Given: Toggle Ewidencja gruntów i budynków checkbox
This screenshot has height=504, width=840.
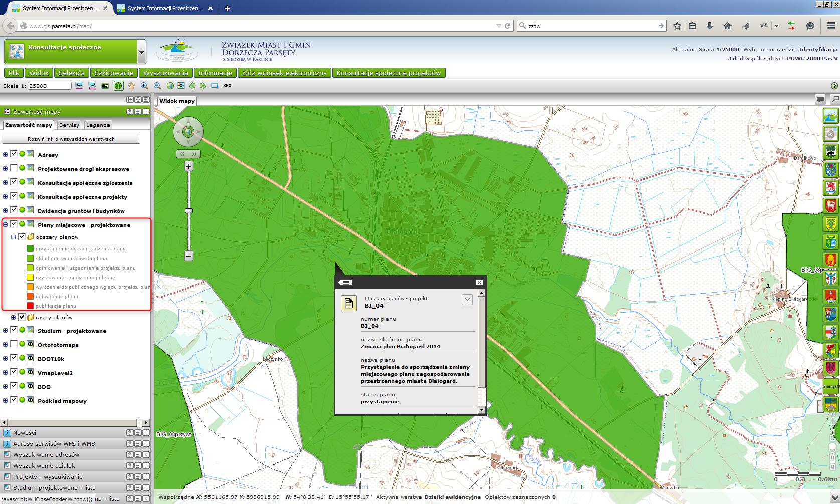Looking at the screenshot, I should 14,210.
